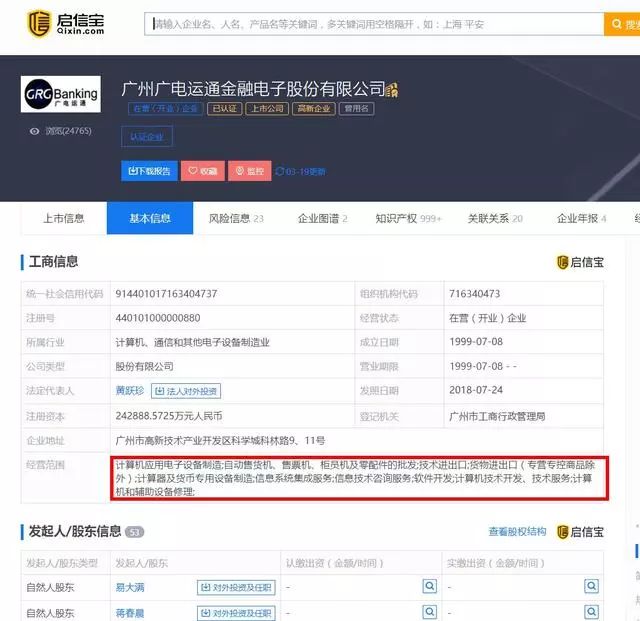
Task: Open the 企业图谱 tab
Action: 322,218
